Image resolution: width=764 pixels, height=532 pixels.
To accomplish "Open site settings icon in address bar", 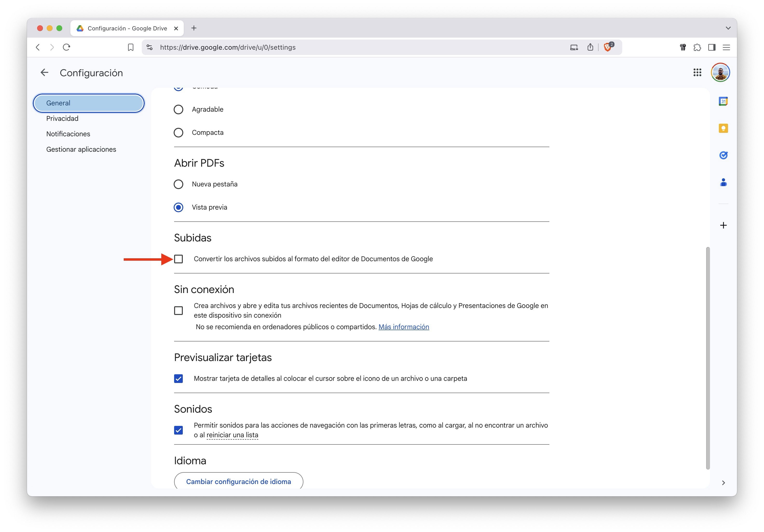I will click(x=150, y=47).
